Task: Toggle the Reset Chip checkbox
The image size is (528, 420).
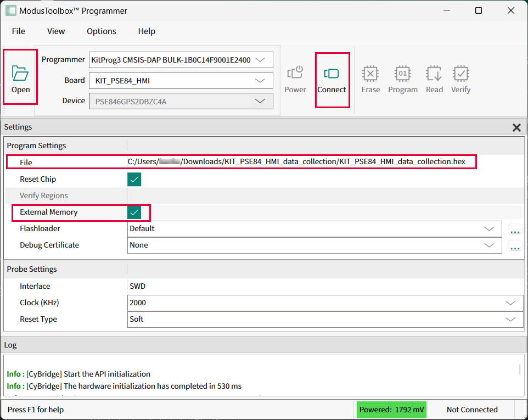Action: coord(134,180)
